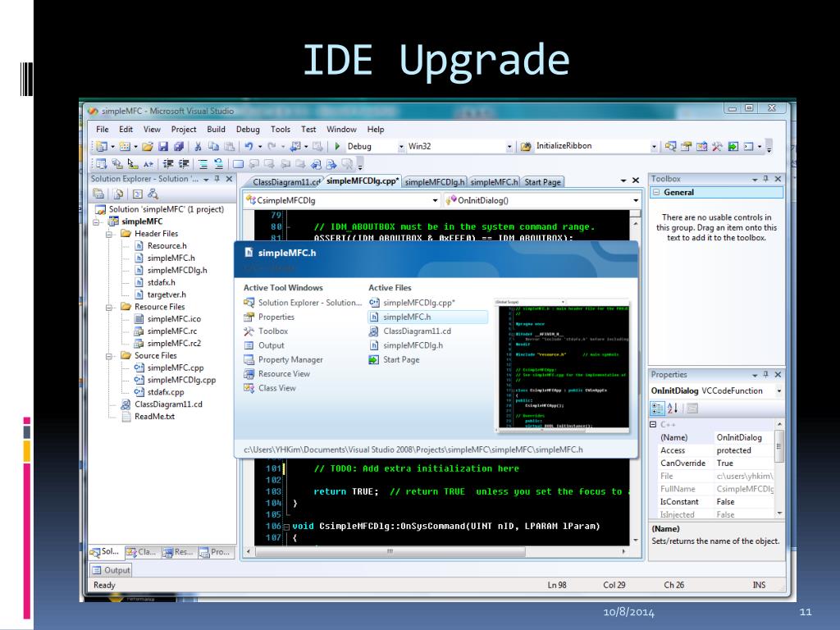Image resolution: width=840 pixels, height=630 pixels.
Task: Click the Properties grid vertical scrollbar
Action: pyautogui.click(x=779, y=468)
